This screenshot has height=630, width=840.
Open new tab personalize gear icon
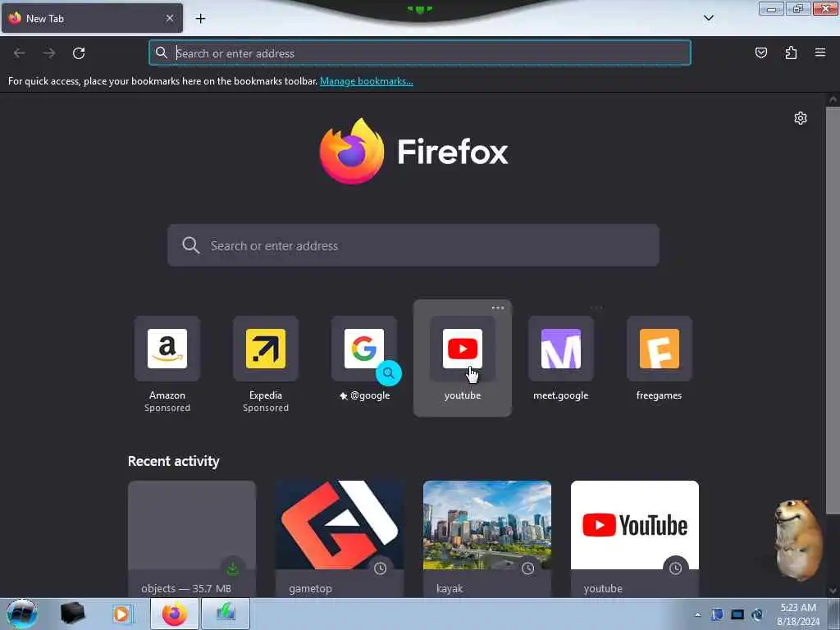click(801, 118)
